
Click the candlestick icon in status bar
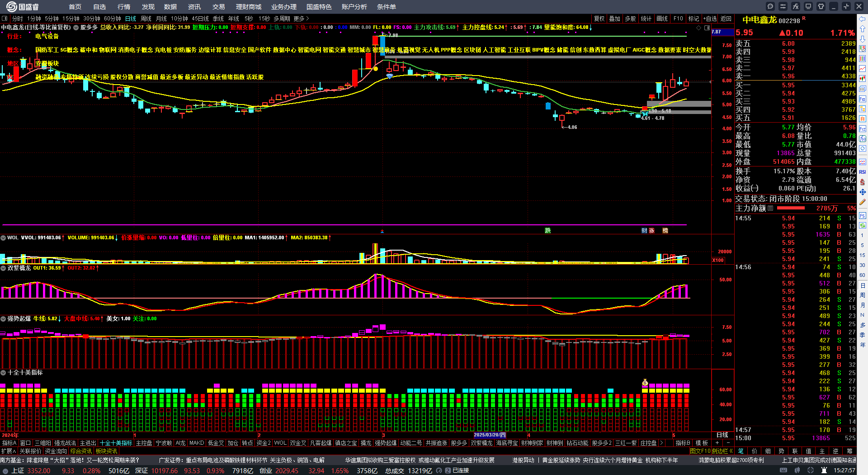click(797, 470)
